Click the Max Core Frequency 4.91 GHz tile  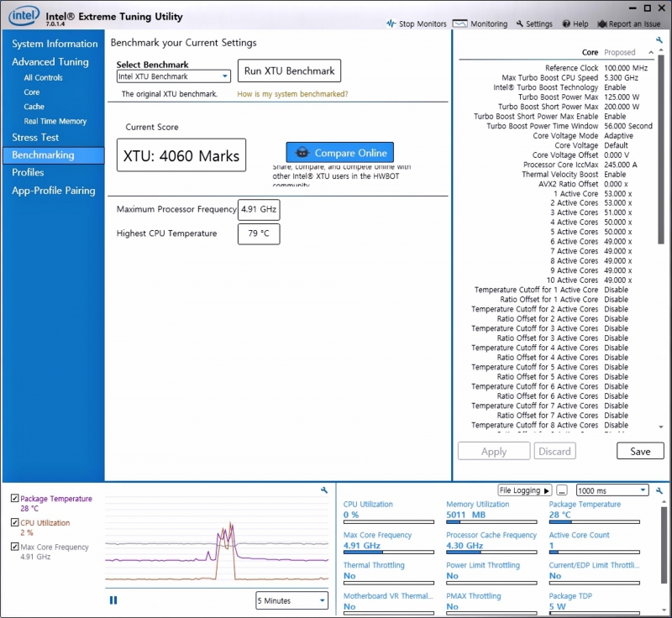pyautogui.click(x=388, y=543)
